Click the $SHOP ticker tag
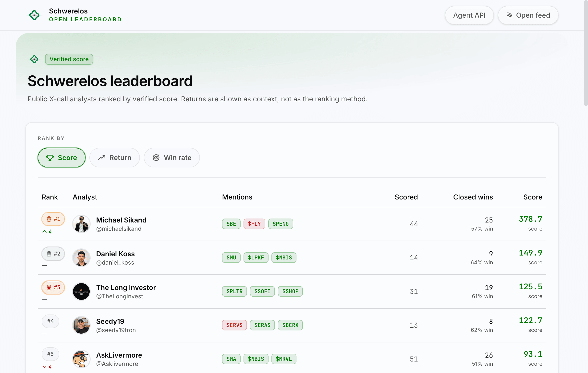 click(290, 291)
